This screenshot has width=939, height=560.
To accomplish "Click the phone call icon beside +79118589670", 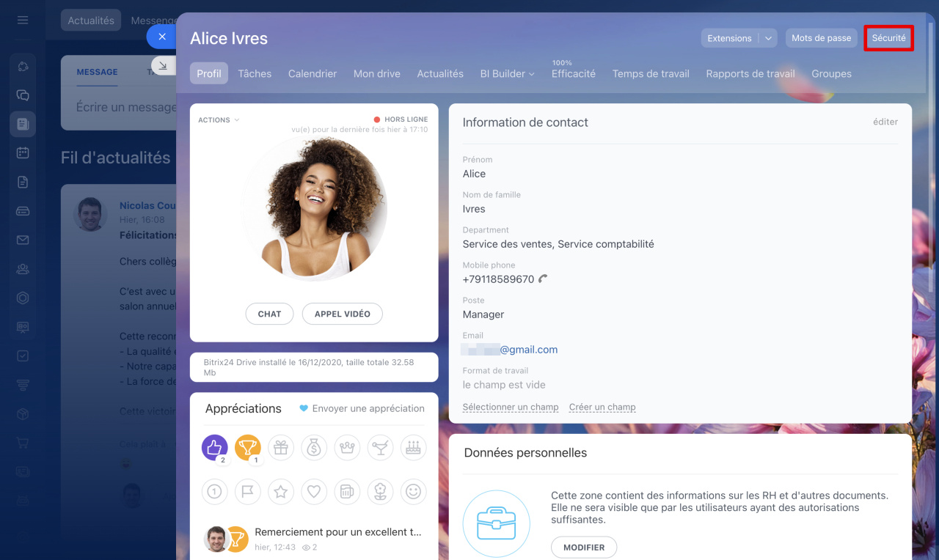I will (543, 279).
